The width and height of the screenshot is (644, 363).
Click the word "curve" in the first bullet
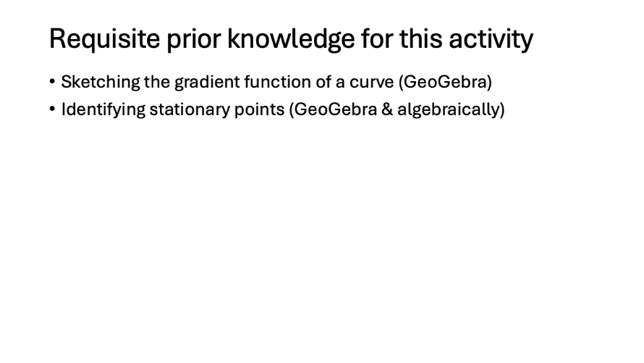click(x=370, y=82)
